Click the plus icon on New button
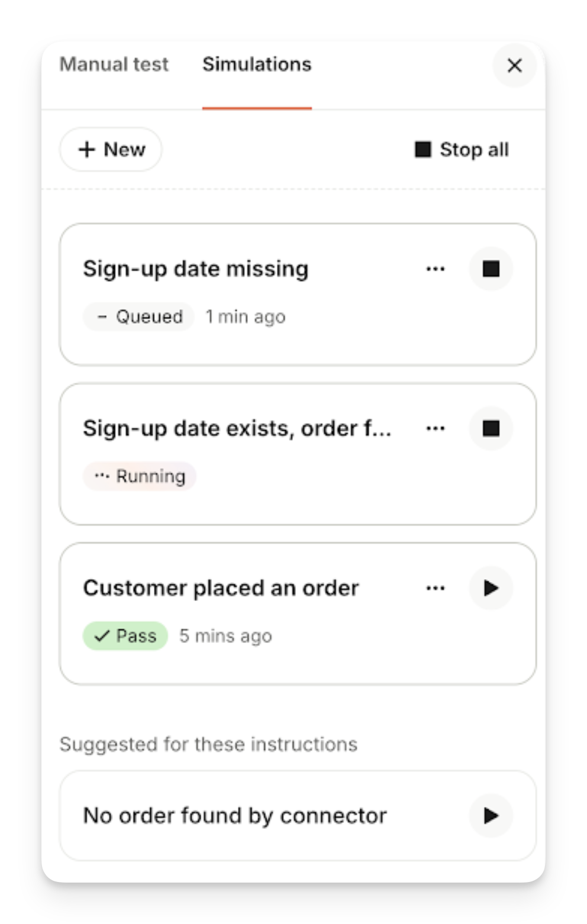The height and width of the screenshot is (924, 587). [87, 150]
